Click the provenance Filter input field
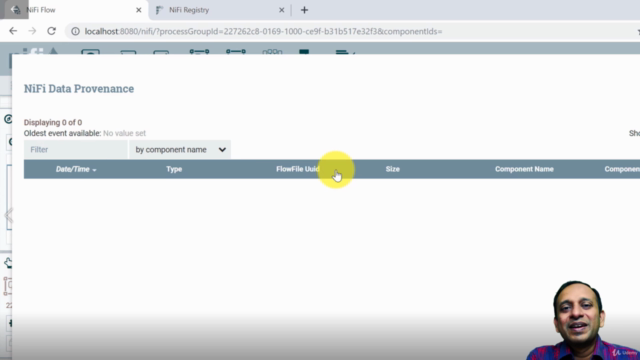The width and height of the screenshot is (640, 360). click(76, 149)
